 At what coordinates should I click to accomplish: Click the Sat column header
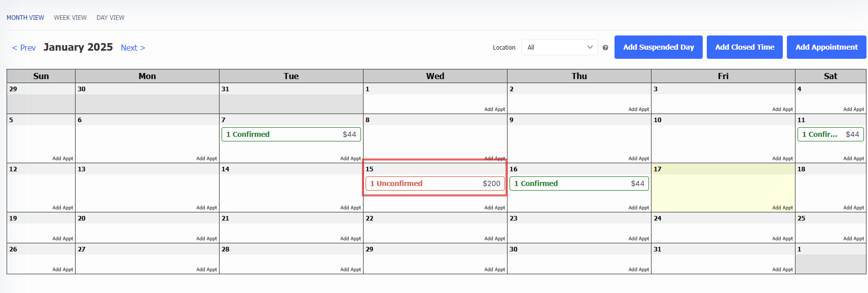830,76
